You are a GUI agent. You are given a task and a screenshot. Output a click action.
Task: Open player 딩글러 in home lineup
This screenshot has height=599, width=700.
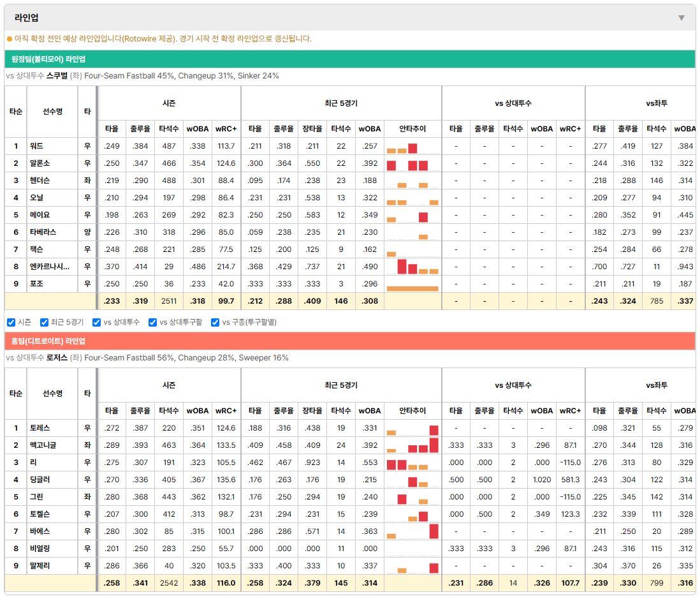tap(40, 480)
